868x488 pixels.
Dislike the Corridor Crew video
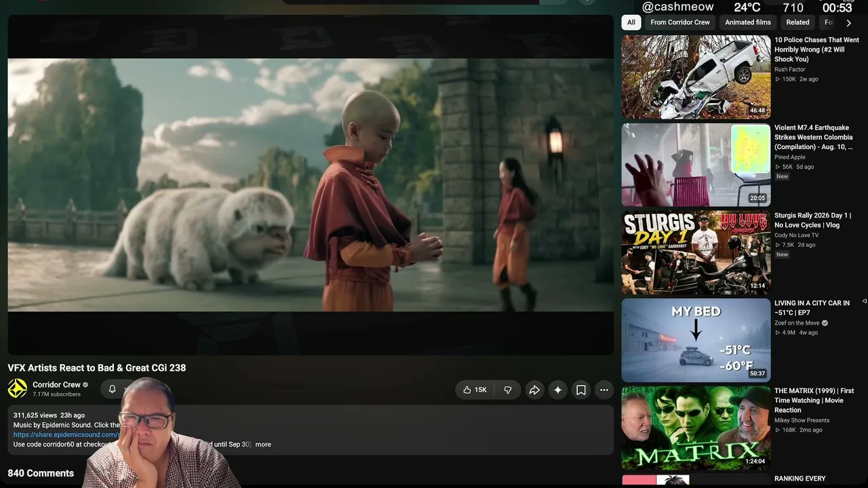508,390
